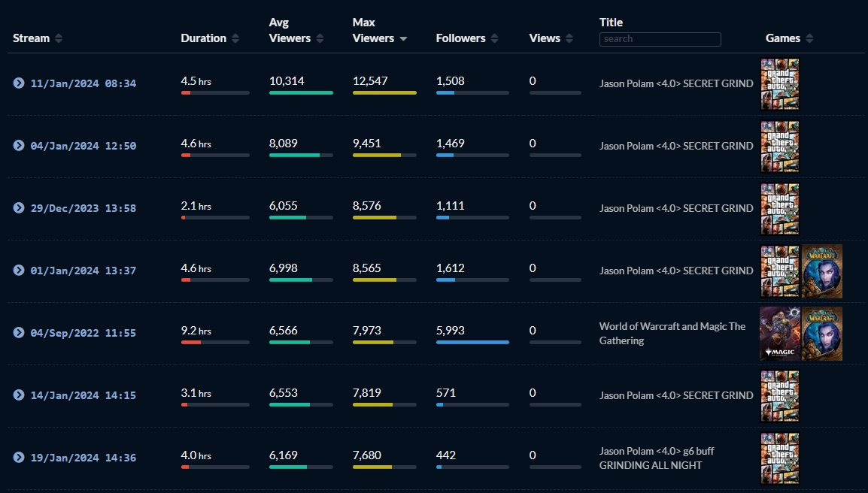The image size is (868, 493).
Task: Click the 1,508 followers value
Action: (450, 80)
